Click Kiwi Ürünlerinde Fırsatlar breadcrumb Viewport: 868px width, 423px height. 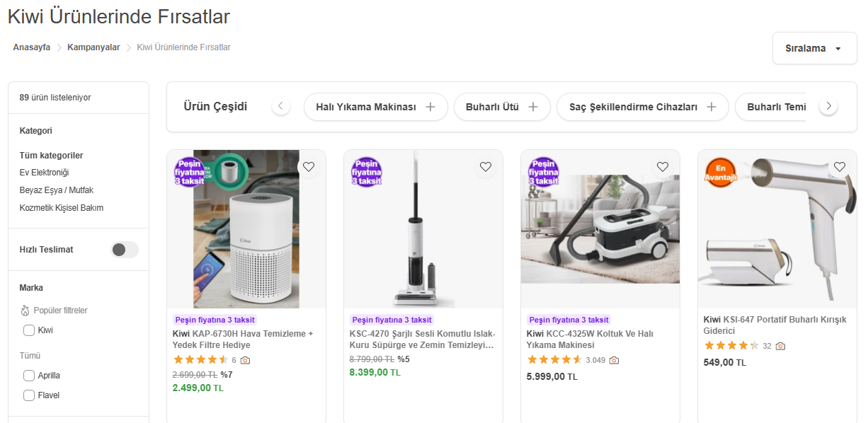[x=183, y=47]
